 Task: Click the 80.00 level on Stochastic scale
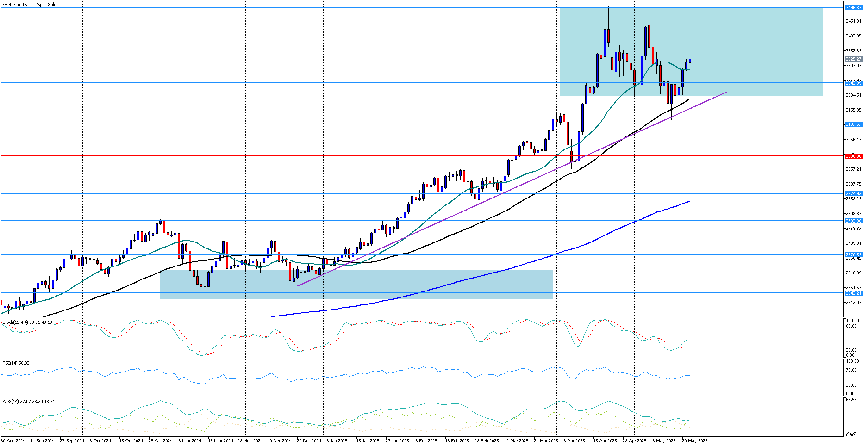[851, 326]
